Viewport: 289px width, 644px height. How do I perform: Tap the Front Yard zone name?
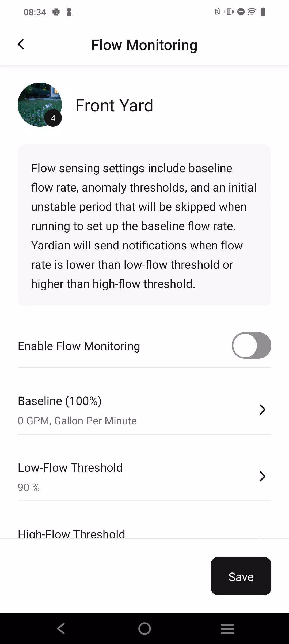point(114,105)
